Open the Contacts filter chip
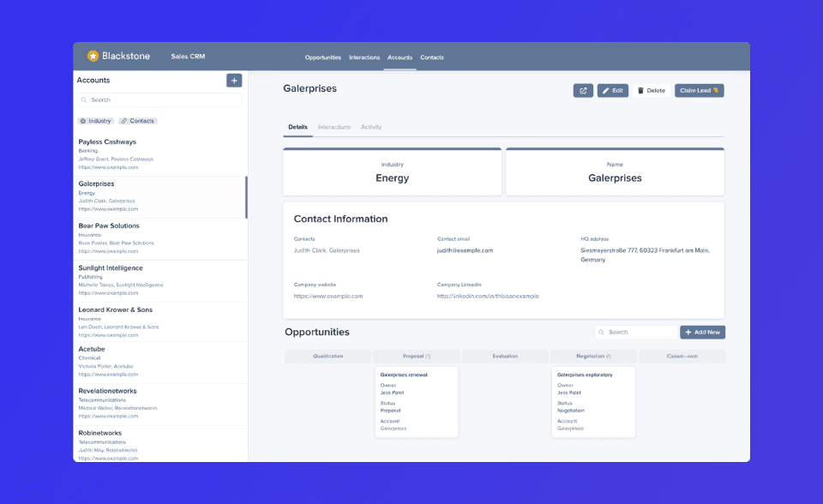The width and height of the screenshot is (823, 504). [137, 121]
